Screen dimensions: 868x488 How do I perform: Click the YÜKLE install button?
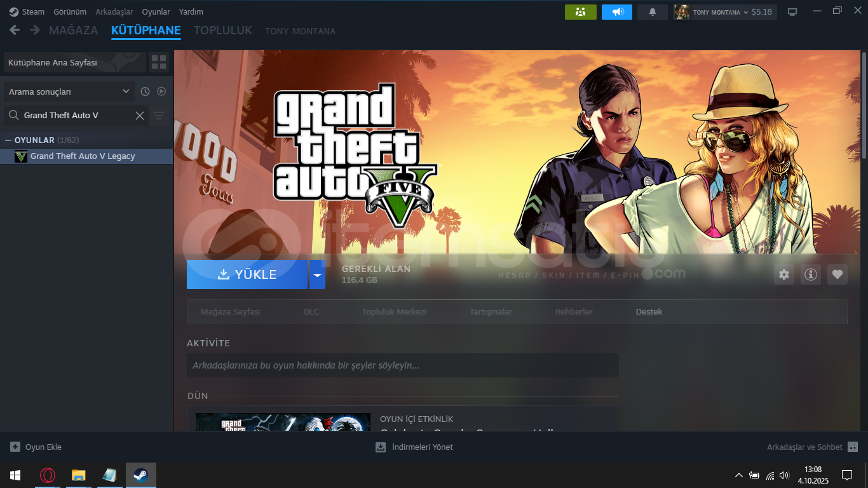click(x=247, y=274)
